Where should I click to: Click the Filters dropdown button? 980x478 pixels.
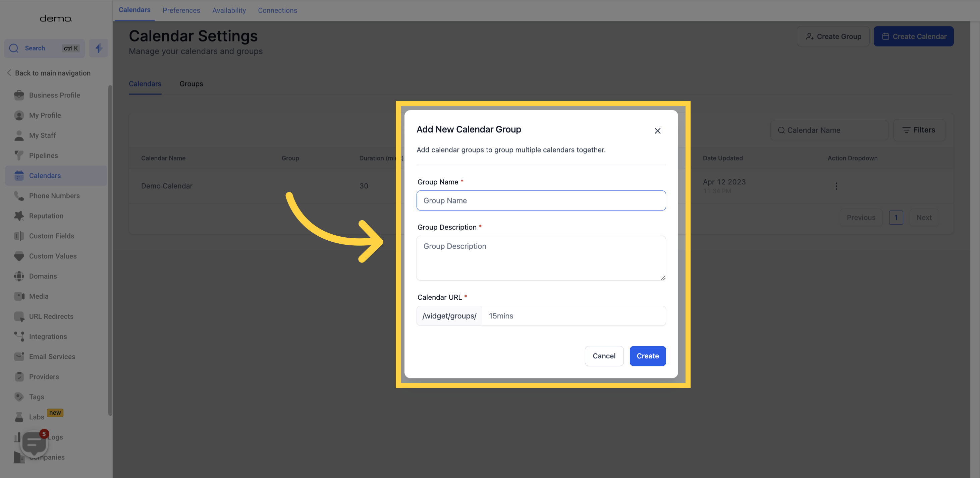pyautogui.click(x=919, y=130)
